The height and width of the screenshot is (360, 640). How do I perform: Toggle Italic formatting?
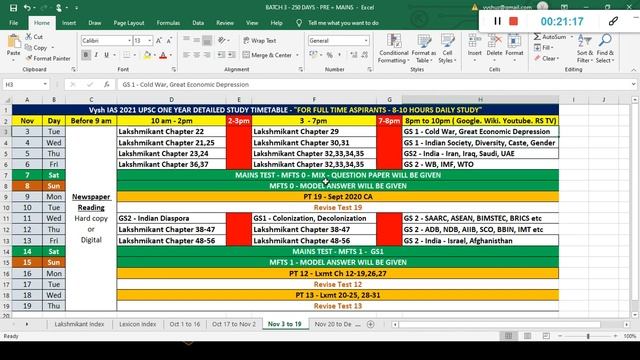[x=96, y=55]
